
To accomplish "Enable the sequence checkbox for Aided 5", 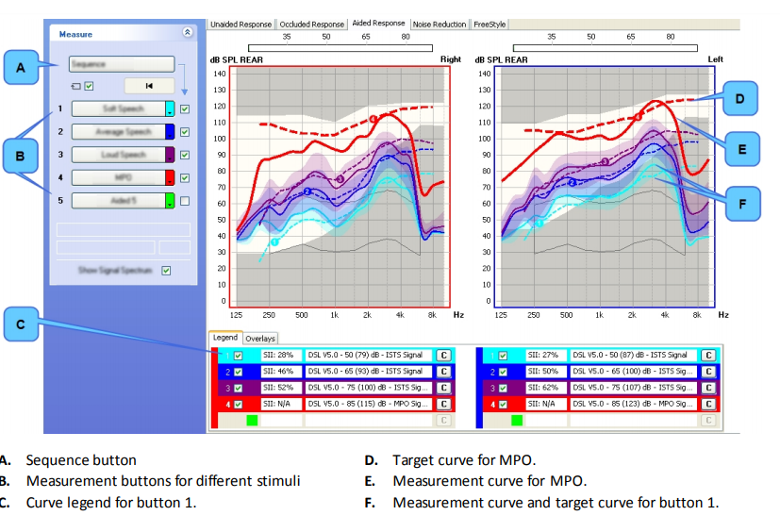I will pos(185,201).
